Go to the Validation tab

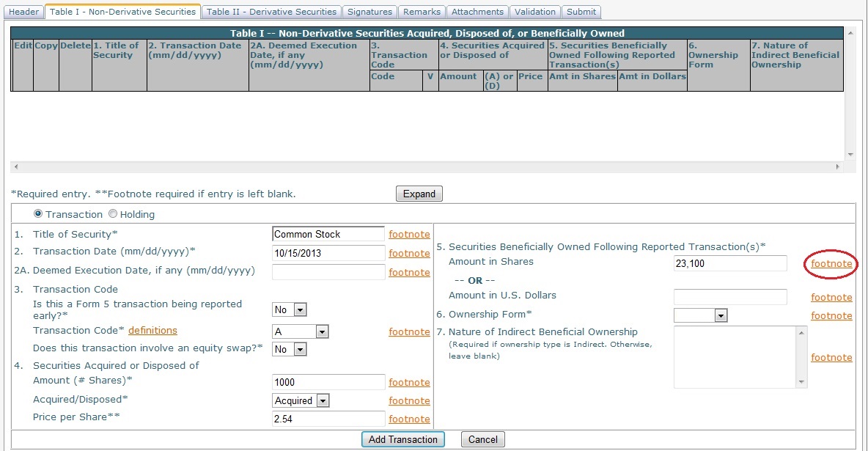click(535, 12)
